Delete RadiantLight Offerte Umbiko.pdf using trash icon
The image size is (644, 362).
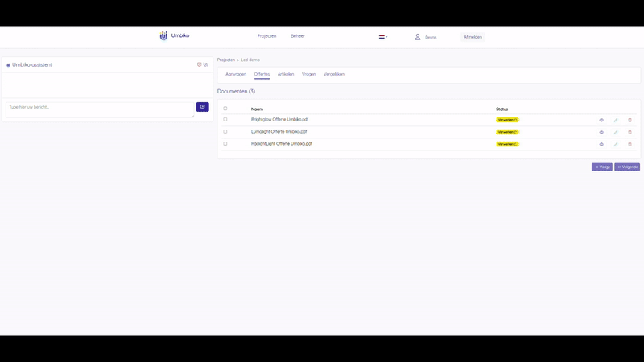pos(630,145)
